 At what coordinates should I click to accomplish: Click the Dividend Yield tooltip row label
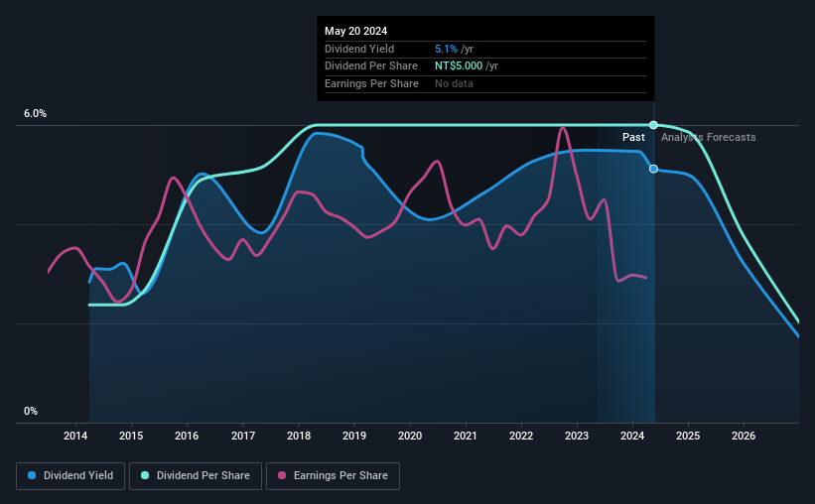pyautogui.click(x=359, y=49)
